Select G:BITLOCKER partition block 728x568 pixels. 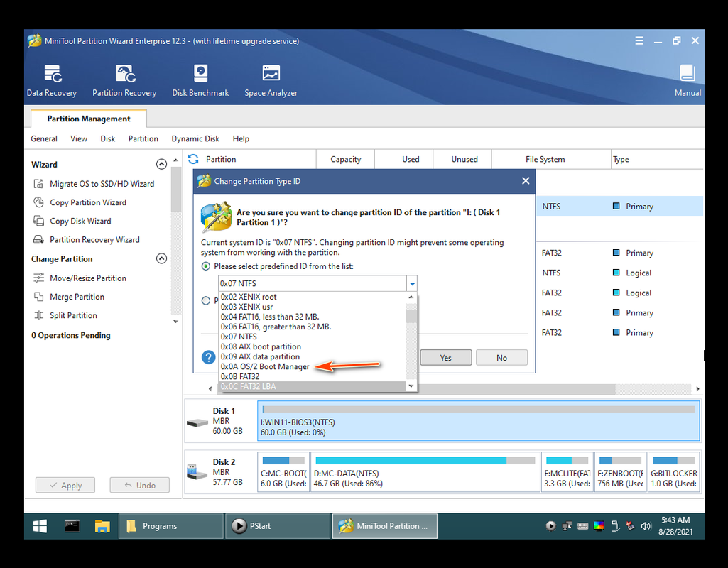pos(674,472)
